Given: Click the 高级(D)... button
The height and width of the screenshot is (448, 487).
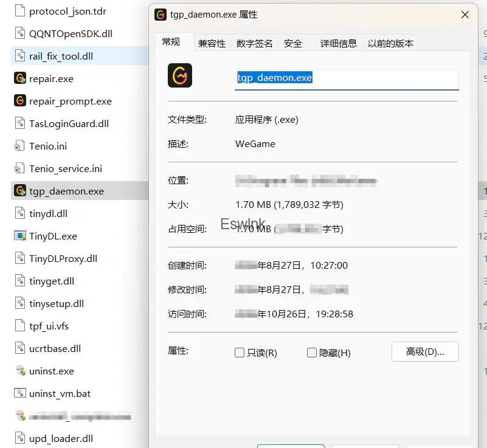Looking at the screenshot, I should point(425,351).
